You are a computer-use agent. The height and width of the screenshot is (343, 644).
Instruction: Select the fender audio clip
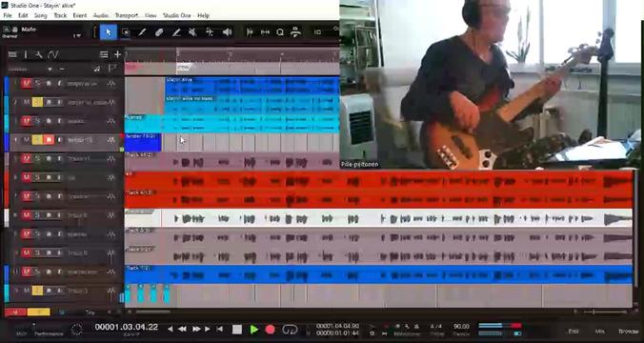143,143
